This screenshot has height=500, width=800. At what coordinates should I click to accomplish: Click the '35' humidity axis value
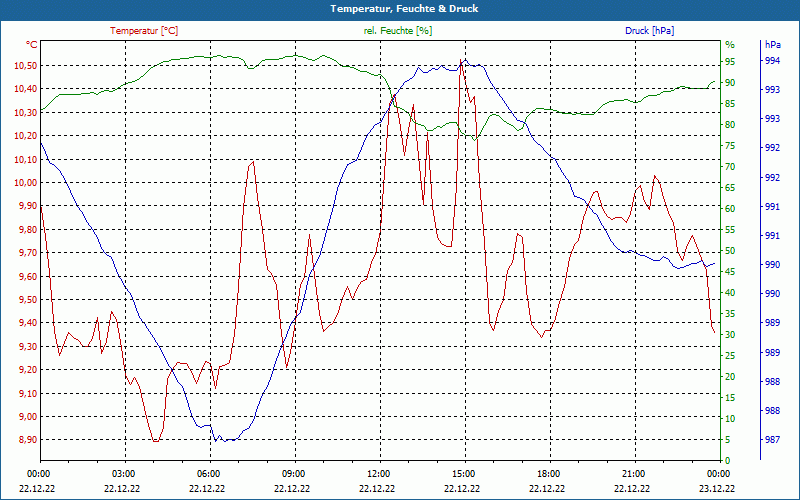point(730,314)
